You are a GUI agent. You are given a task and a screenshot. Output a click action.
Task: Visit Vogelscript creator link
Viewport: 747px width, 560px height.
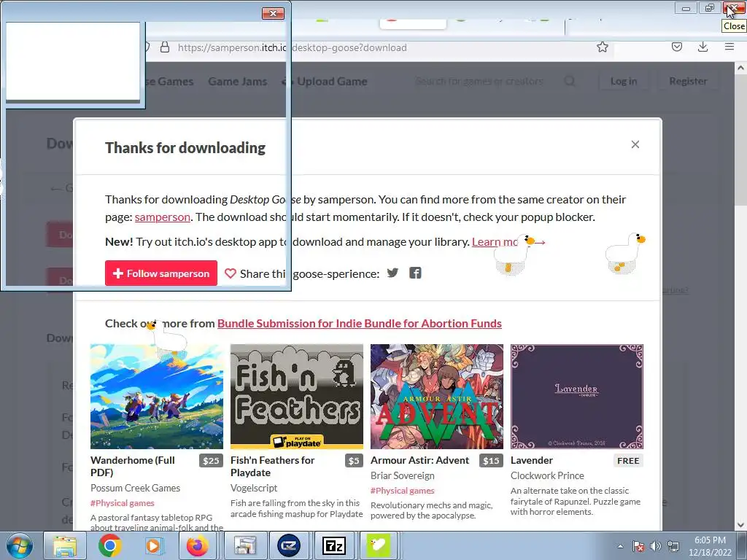click(254, 488)
